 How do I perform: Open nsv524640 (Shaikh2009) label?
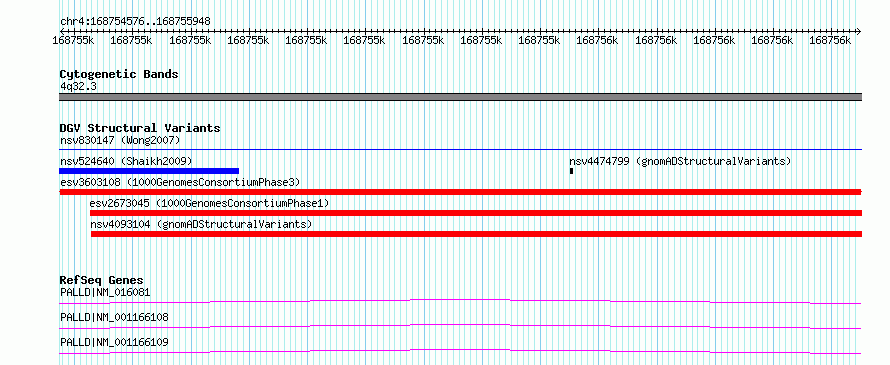[126, 161]
